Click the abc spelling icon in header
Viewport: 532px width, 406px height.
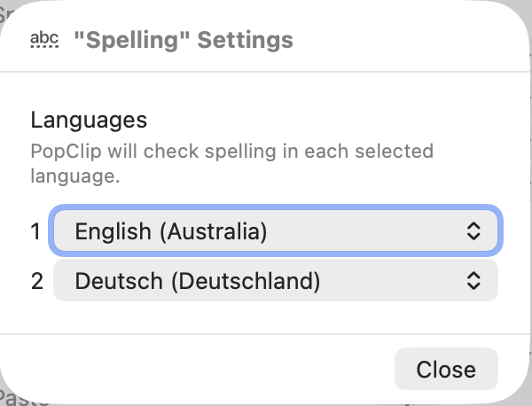[x=44, y=40]
